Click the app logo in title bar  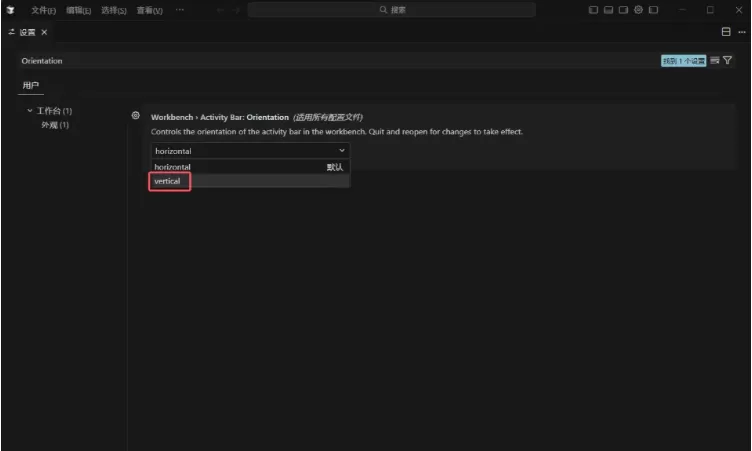coord(11,10)
